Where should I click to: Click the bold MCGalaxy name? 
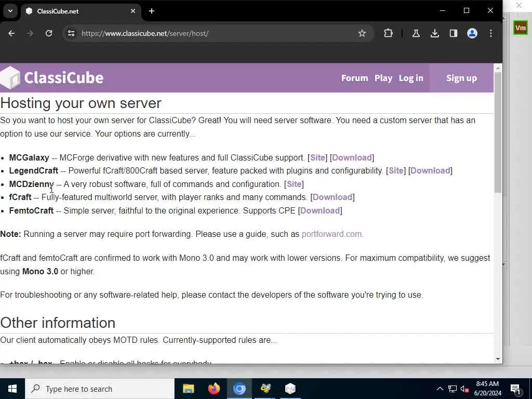(x=29, y=157)
